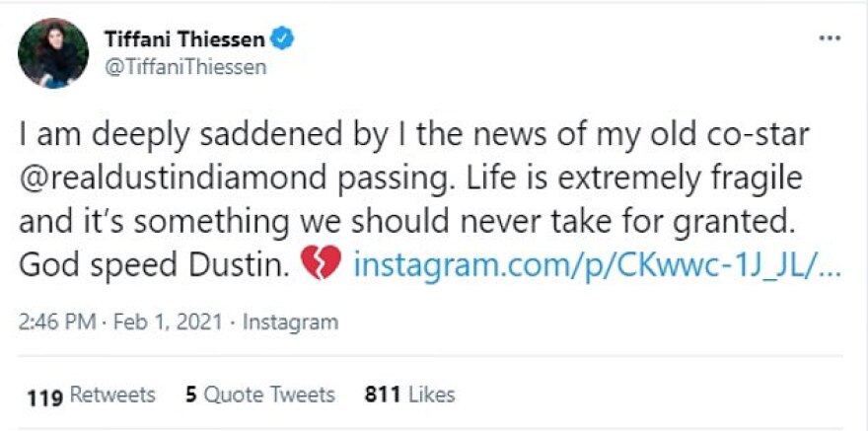Follow the instagram.com/p/CKwwc-1J_JL link
Screen dimensions: 868x431
596,265
